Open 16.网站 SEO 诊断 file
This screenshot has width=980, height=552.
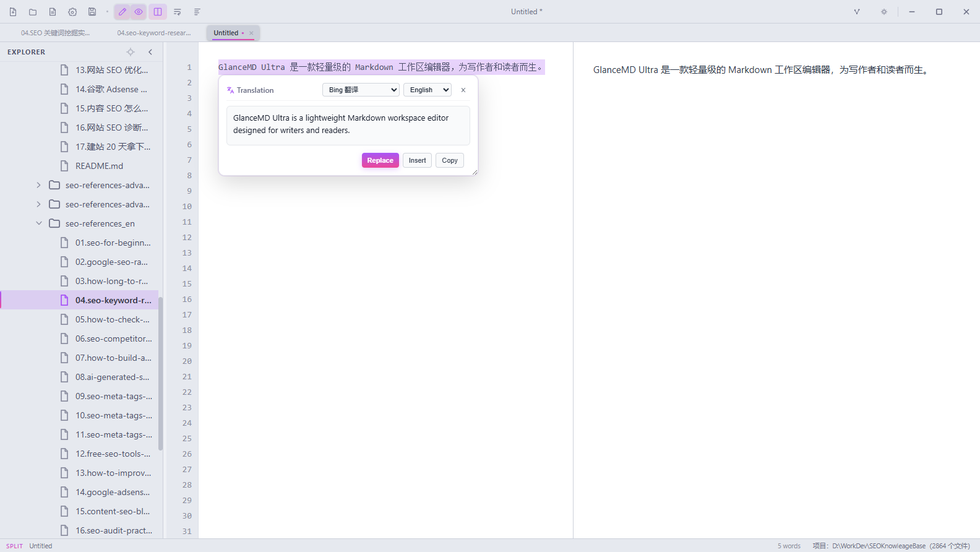click(79, 127)
